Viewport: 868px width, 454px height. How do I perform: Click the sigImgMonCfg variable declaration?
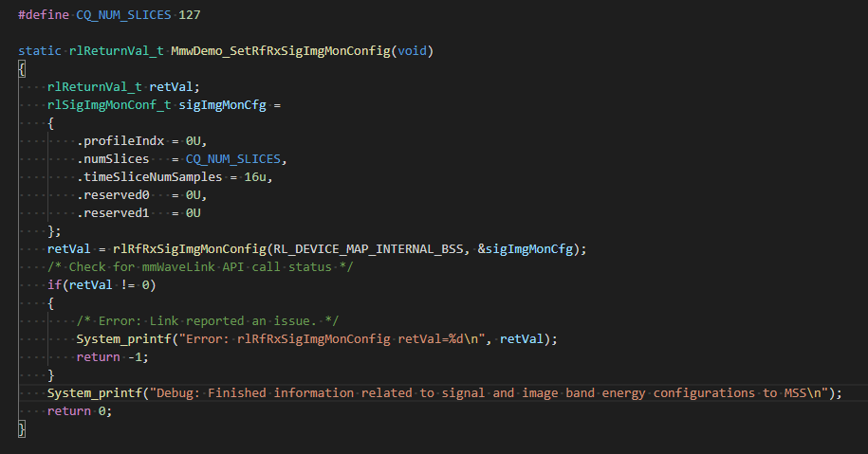tap(223, 105)
